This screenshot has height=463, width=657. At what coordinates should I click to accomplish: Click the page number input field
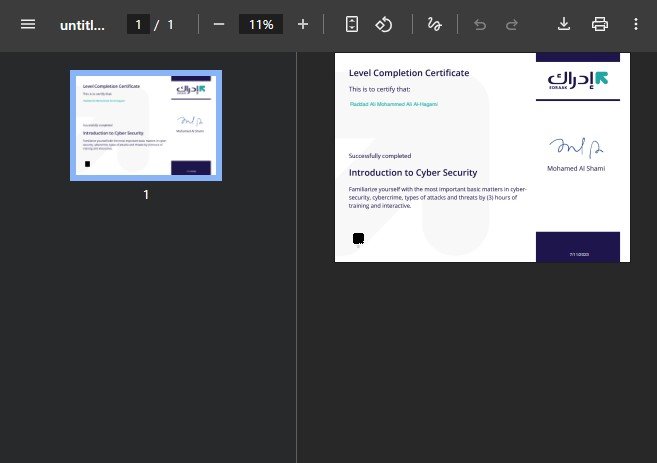click(x=138, y=24)
